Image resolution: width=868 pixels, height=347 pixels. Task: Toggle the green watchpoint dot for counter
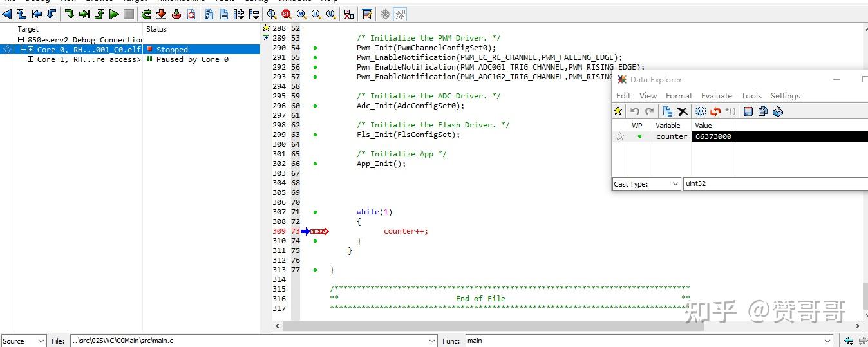coord(639,136)
